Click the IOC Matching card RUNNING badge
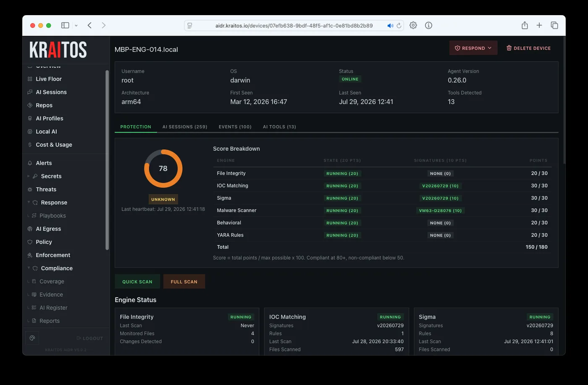Viewport: 588px width, 385px height. 390,317
